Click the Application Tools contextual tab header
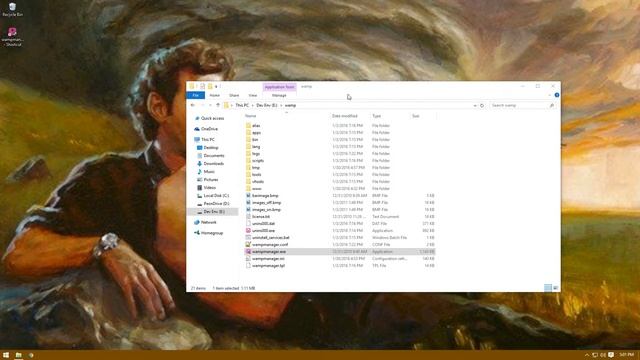 tap(280, 87)
